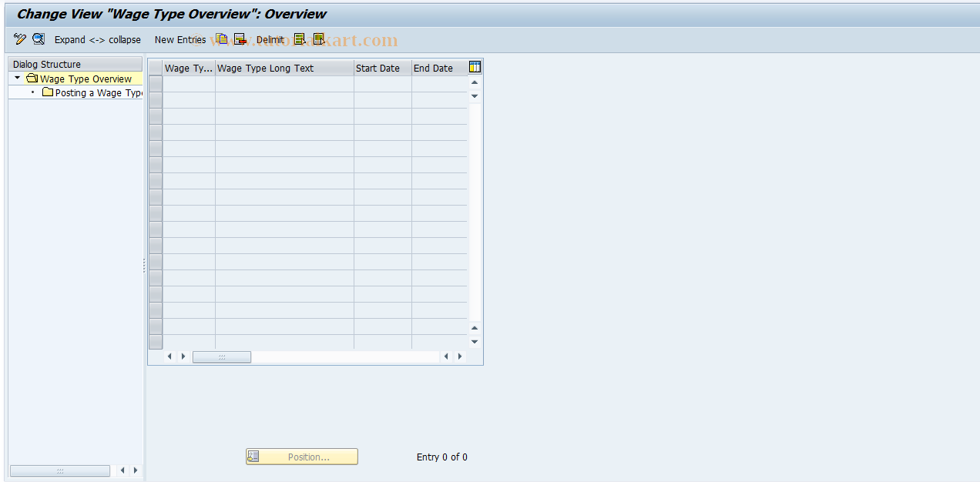Viewport: 980px width, 482px height.
Task: Click the Start Date column header
Action: tap(383, 68)
